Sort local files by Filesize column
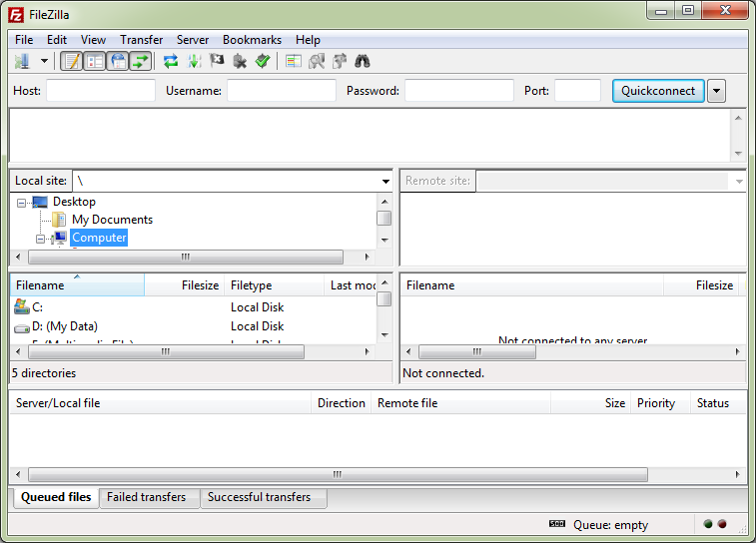756x543 pixels. click(184, 285)
